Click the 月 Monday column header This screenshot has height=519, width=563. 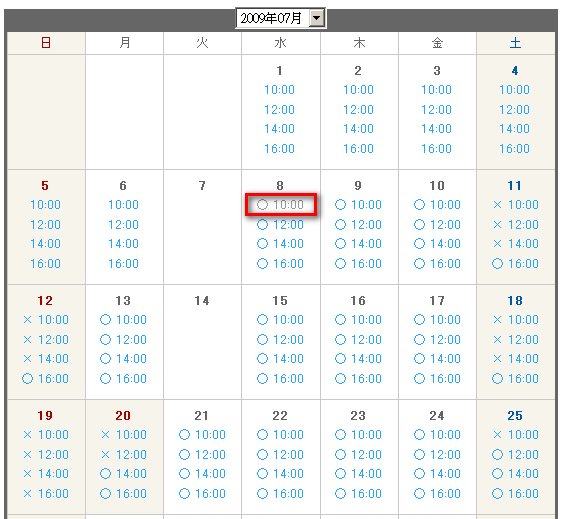click(124, 43)
